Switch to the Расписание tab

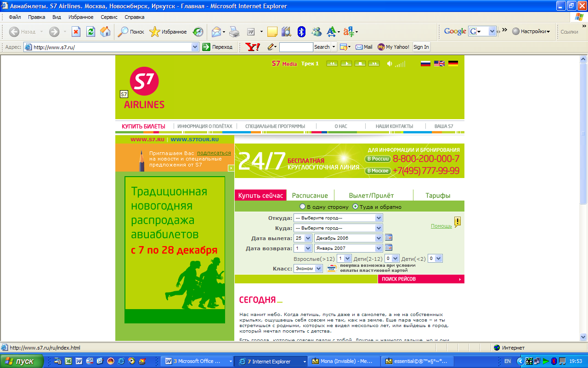pyautogui.click(x=310, y=195)
